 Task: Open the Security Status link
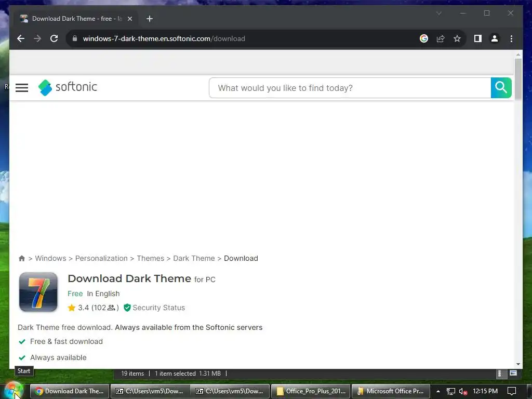(159, 308)
